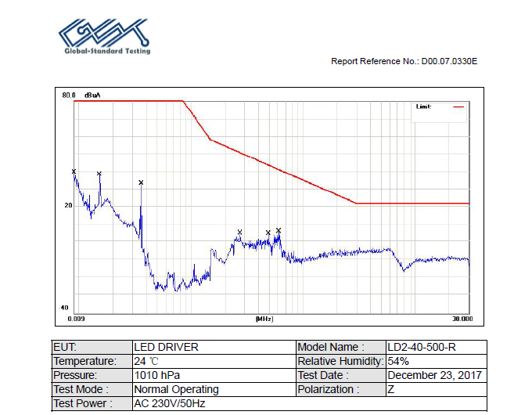This screenshot has height=415, width=532.
Task: Click the Limit legend label
Action: 424,106
